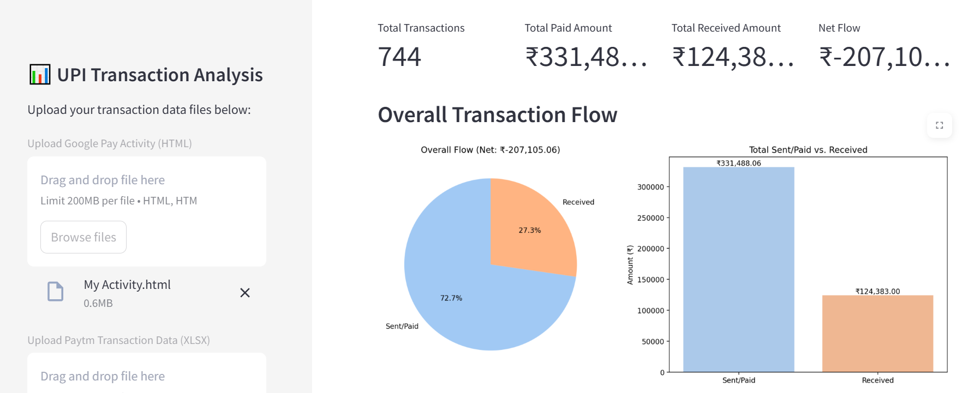Click the Overall Flow pie chart title
The image size is (980, 393).
tap(490, 149)
